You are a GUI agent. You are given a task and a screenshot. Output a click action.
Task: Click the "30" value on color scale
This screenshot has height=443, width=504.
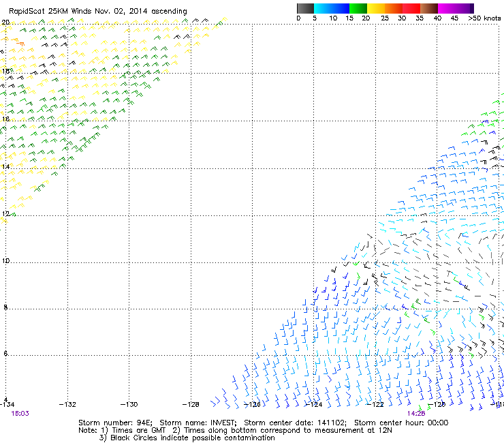pyautogui.click(x=402, y=18)
